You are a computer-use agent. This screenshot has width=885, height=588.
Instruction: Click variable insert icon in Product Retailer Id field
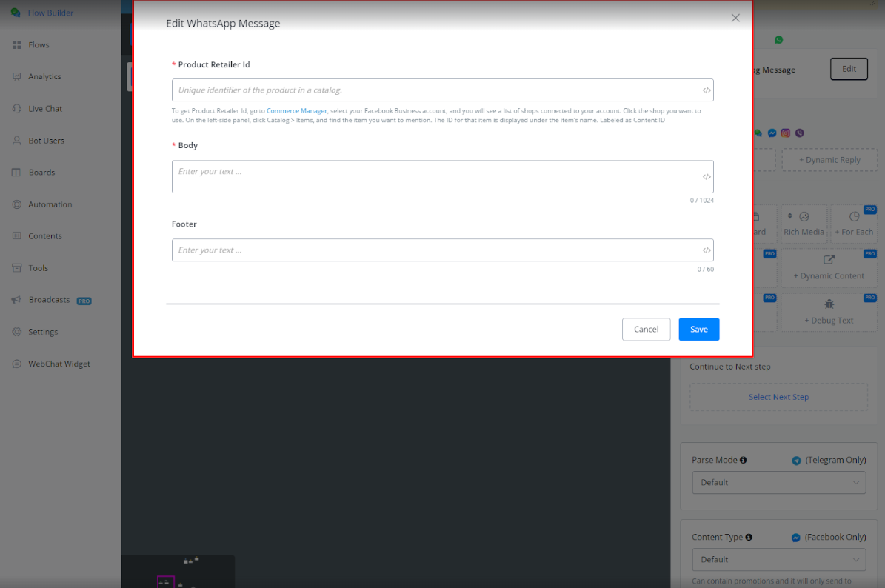(707, 90)
